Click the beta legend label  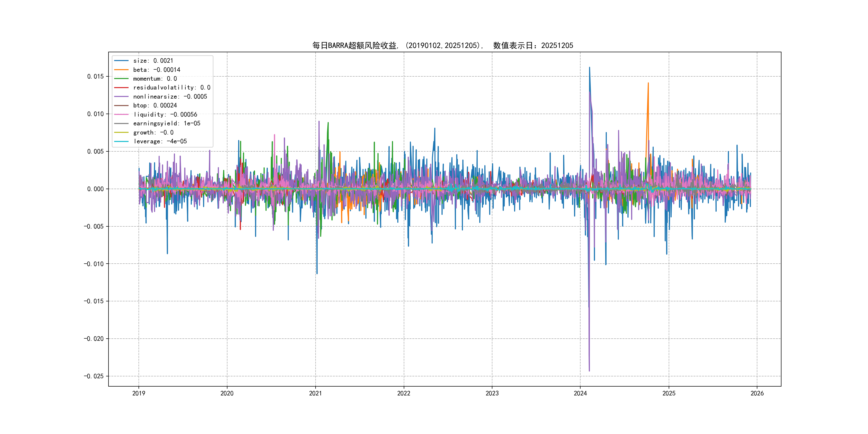click(x=156, y=70)
